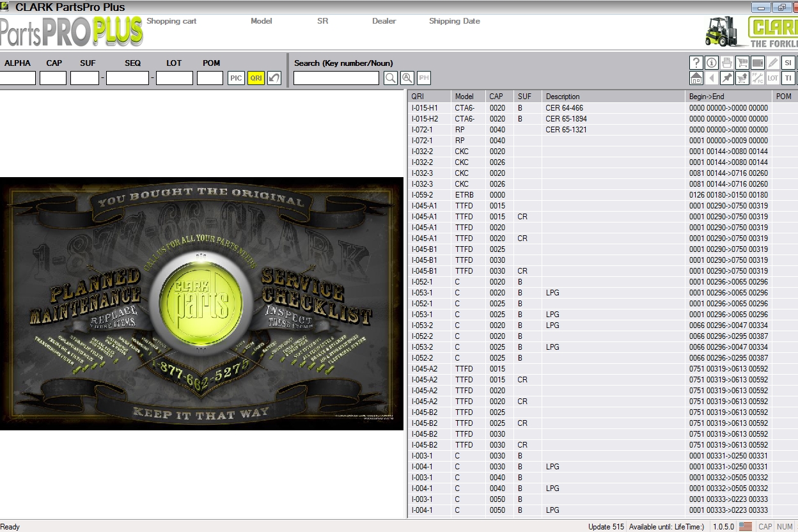This screenshot has width=798, height=532.
Task: Click the ALPHA input field
Action: 17,78
